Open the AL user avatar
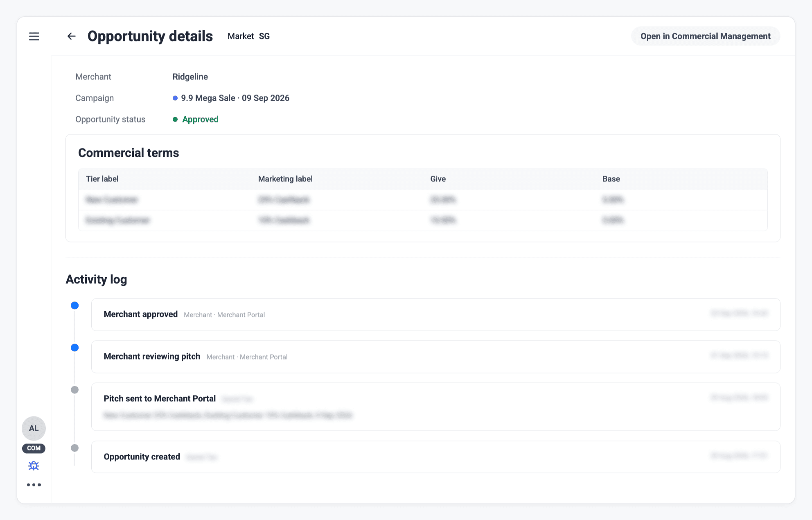The width and height of the screenshot is (812, 520). pos(34,428)
